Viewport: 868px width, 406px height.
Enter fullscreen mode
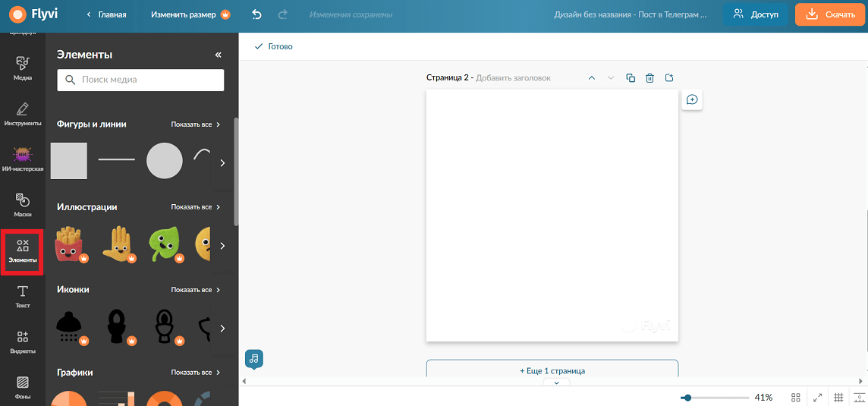(817, 397)
